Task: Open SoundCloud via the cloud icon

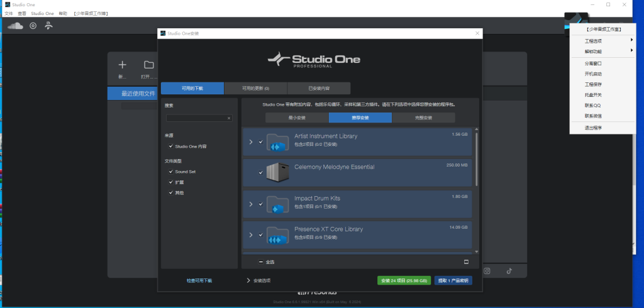Action: point(15,26)
